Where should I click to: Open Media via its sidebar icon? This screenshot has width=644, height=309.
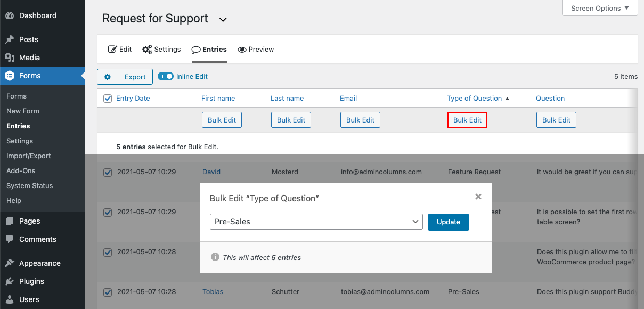coord(10,58)
